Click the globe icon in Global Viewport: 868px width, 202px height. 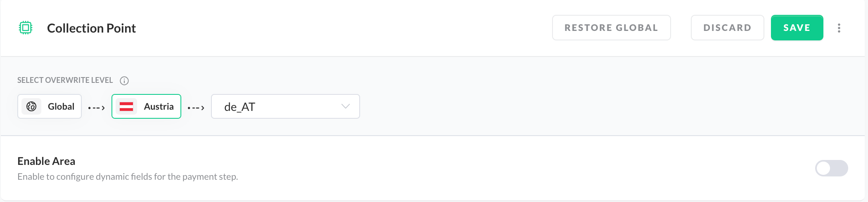click(x=31, y=106)
